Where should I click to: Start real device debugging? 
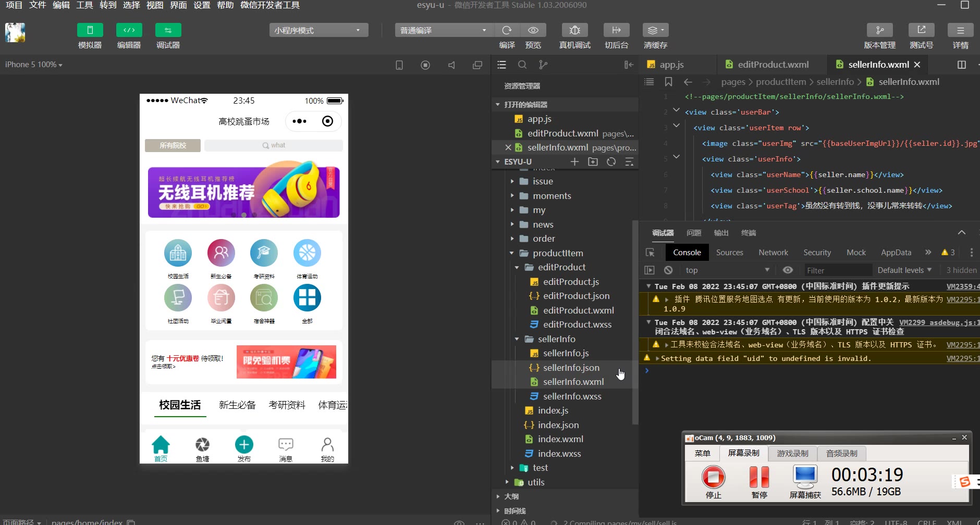coord(574,30)
